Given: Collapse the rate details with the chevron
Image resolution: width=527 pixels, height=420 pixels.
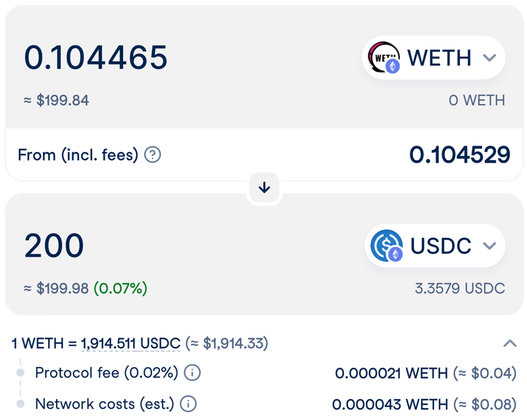Looking at the screenshot, I should click(x=510, y=343).
